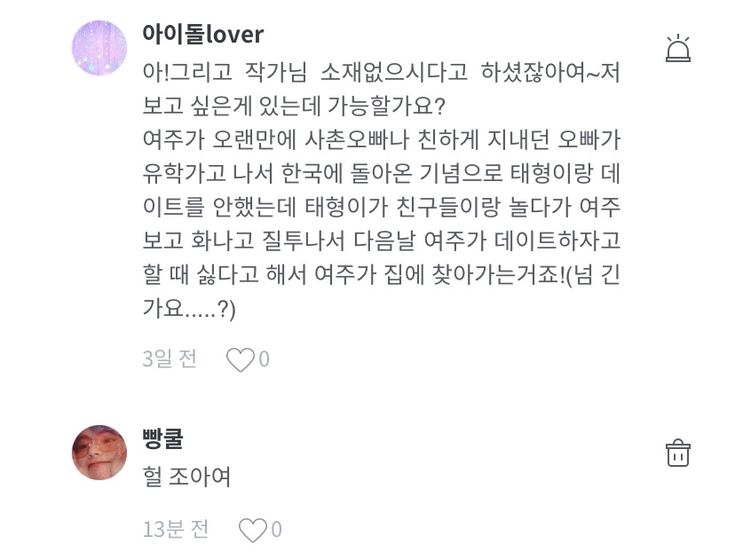
Task: Click the ending text 가요.....?)
Action: point(189,310)
